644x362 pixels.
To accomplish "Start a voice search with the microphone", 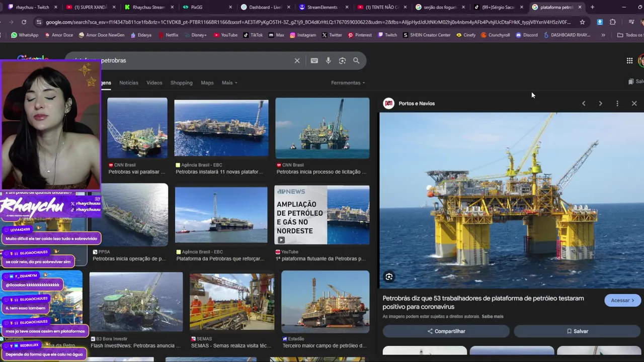I will click(x=328, y=60).
